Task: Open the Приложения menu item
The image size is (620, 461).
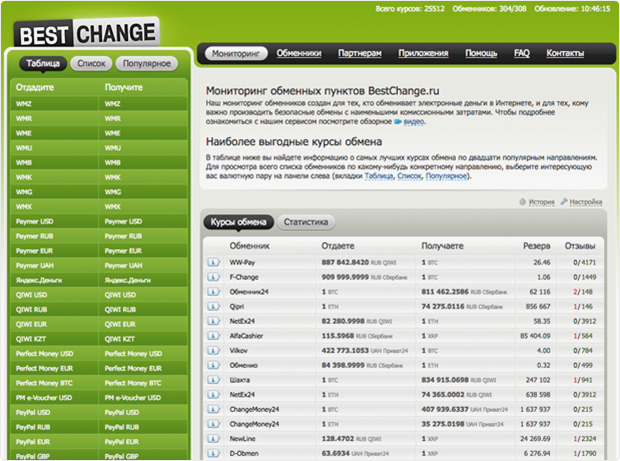Action: coord(423,53)
